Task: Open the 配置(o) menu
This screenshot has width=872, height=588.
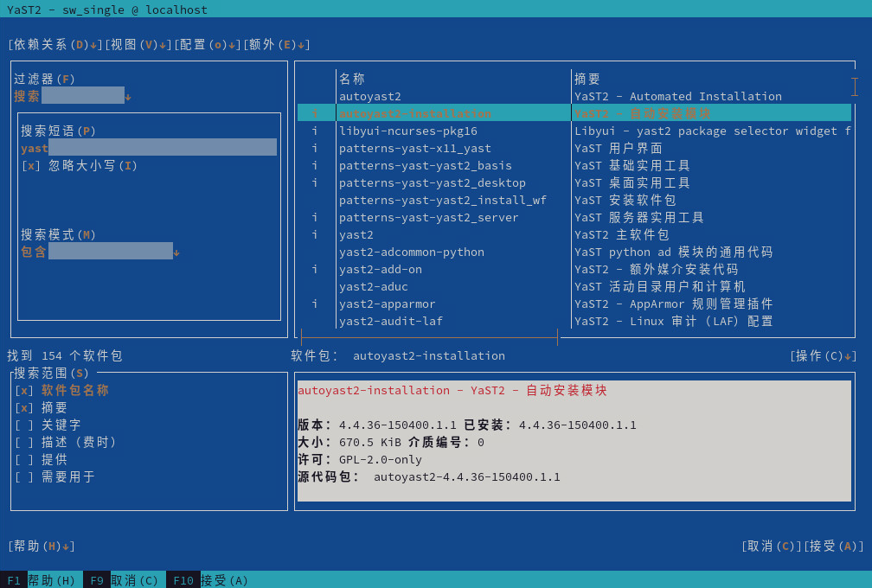Action: pyautogui.click(x=208, y=44)
